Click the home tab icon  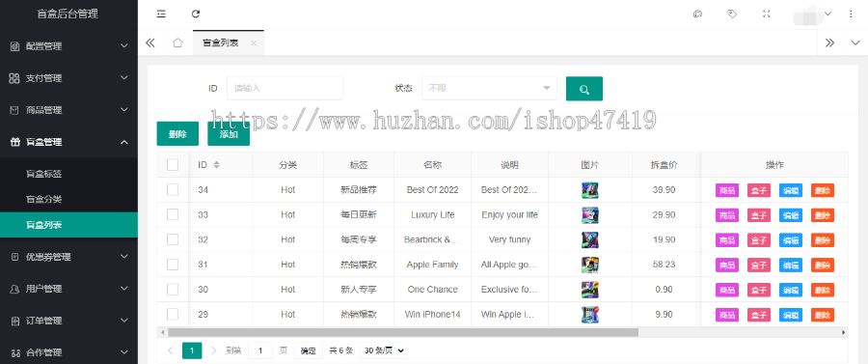[177, 42]
